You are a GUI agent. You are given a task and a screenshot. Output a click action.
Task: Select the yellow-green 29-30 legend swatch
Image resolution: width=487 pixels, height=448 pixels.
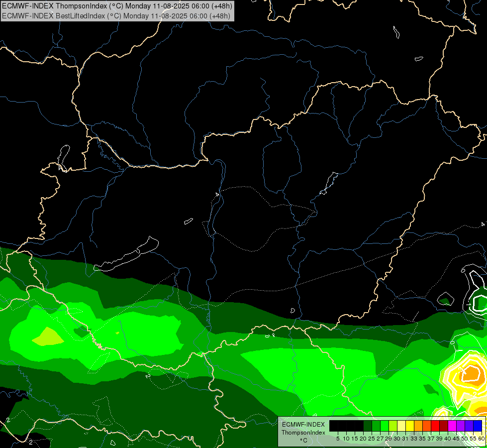(x=393, y=426)
